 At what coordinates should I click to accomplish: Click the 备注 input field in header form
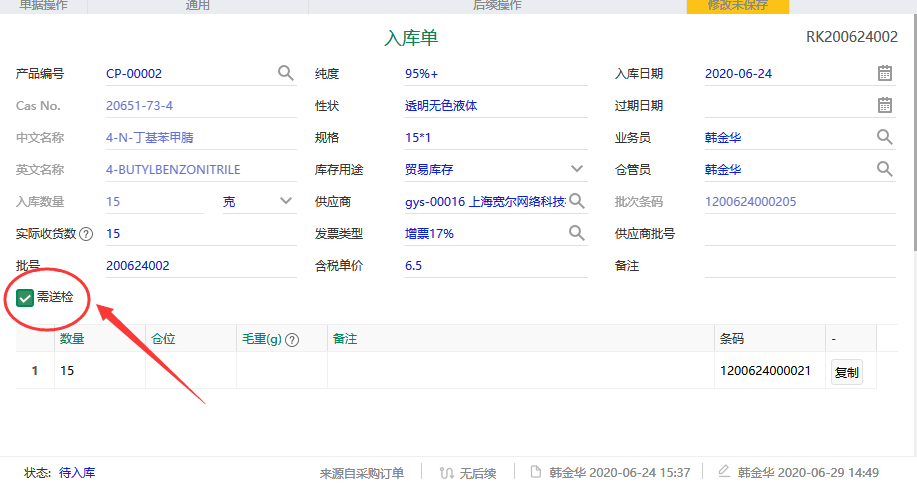click(x=799, y=266)
